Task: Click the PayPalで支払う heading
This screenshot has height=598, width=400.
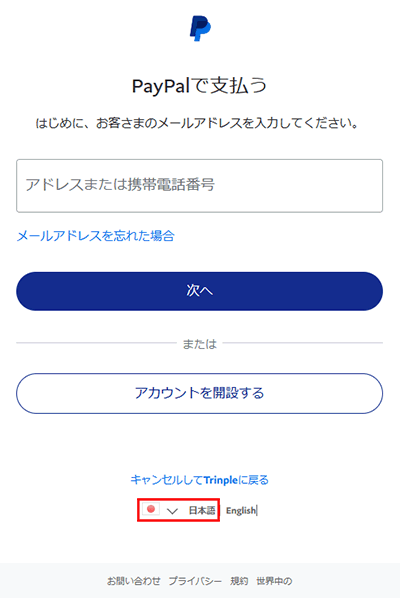Action: [199, 85]
